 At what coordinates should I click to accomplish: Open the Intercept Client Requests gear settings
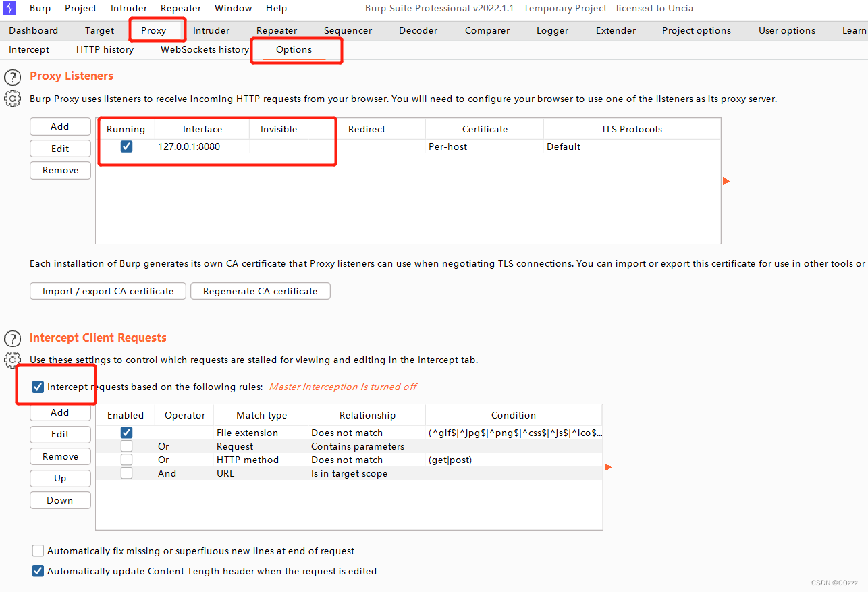tap(13, 360)
